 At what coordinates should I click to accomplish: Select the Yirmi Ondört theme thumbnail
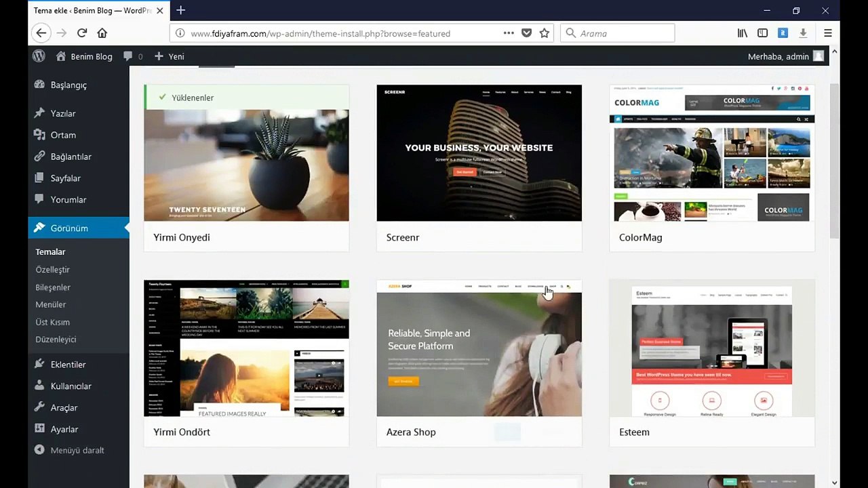coord(246,348)
